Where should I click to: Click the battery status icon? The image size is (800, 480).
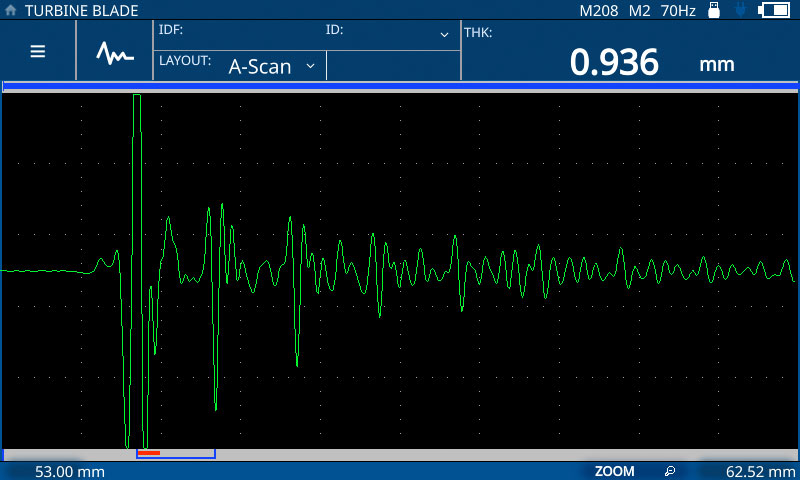774,10
